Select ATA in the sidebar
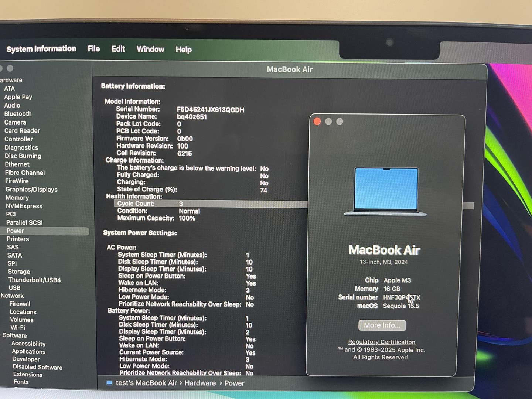 (10, 89)
